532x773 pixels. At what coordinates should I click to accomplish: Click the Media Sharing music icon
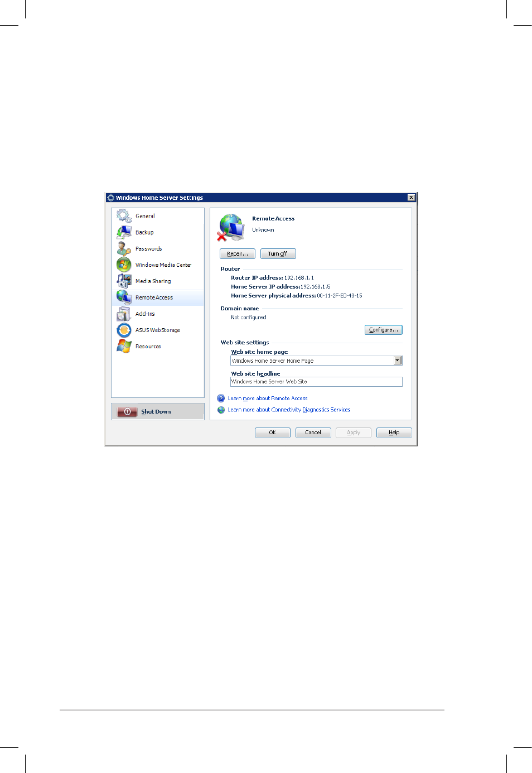click(124, 281)
